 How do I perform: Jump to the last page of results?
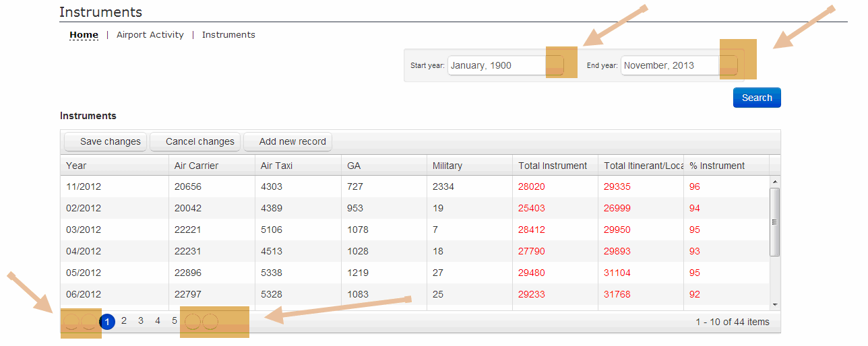210,322
